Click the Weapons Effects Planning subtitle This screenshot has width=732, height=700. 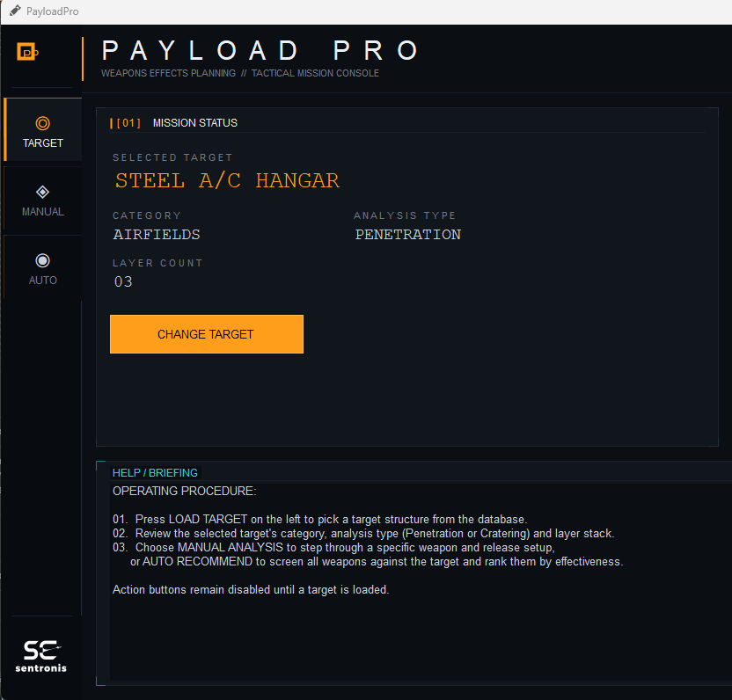[x=168, y=74]
